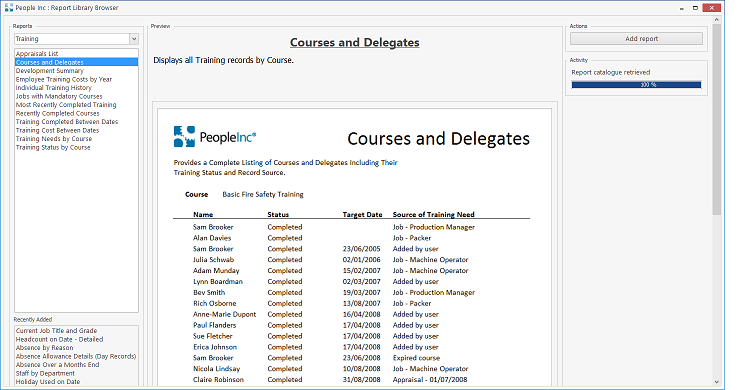Image resolution: width=750 pixels, height=390 pixels.
Task: Click Paul Flanders name
Action: click(214, 325)
